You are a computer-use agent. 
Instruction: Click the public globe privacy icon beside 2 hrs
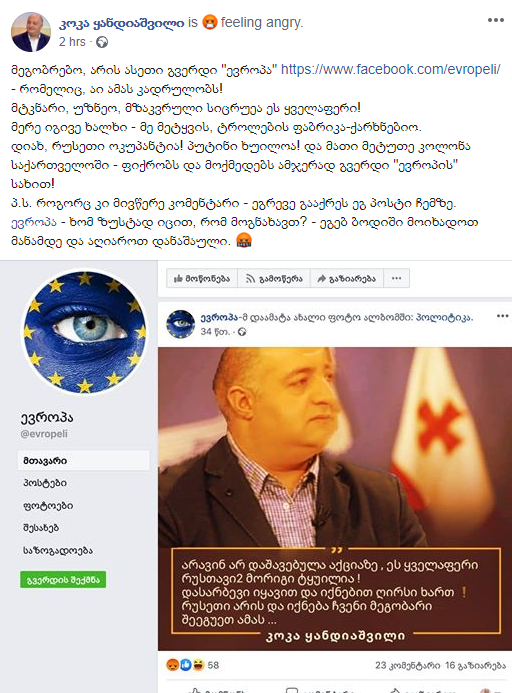pyautogui.click(x=102, y=42)
